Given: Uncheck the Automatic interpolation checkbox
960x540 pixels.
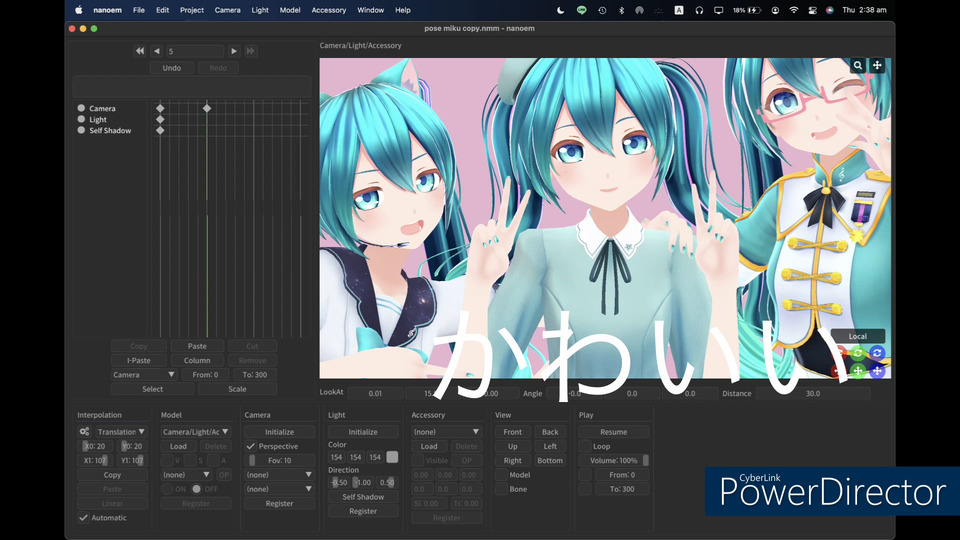Looking at the screenshot, I should point(83,518).
